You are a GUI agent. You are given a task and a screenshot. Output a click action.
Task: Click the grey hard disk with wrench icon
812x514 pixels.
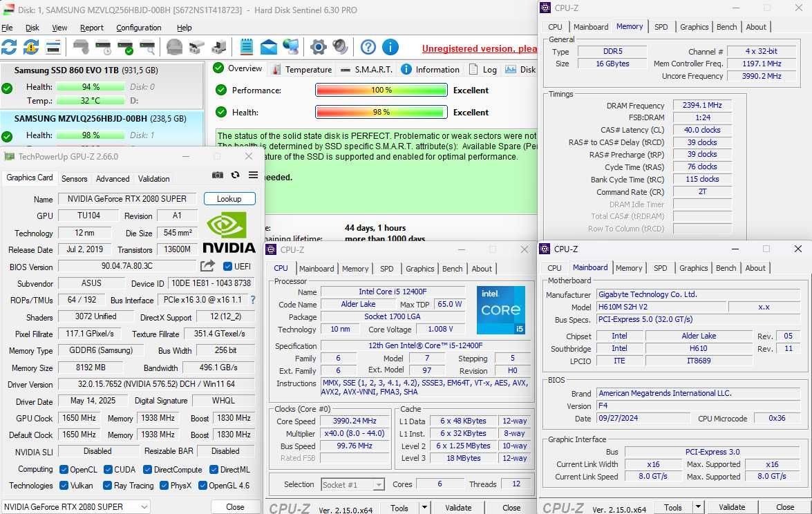coord(81,47)
